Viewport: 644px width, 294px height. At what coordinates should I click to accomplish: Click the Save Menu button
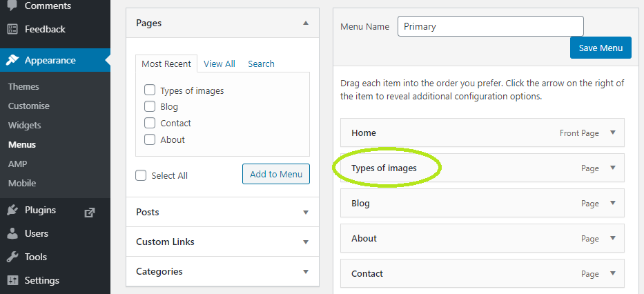tap(601, 48)
